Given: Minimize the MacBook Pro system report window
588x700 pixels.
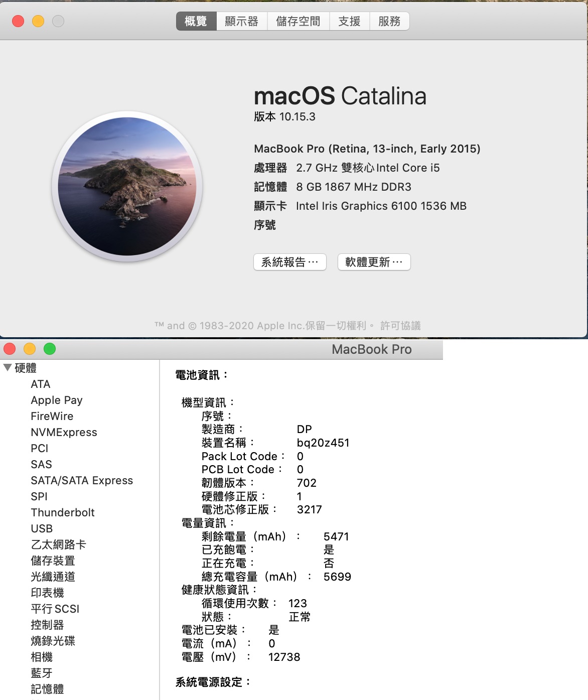Looking at the screenshot, I should click(x=30, y=349).
